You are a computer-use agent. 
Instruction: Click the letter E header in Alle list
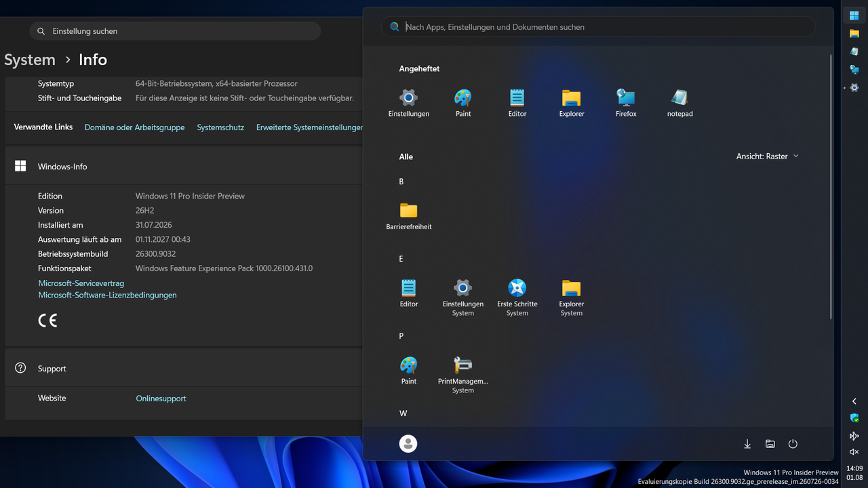401,259
